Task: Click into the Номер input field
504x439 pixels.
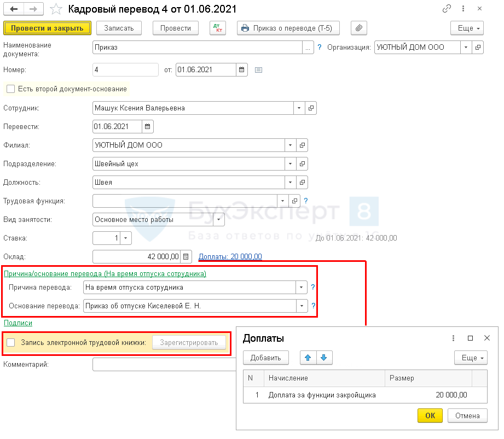Action: coord(126,69)
